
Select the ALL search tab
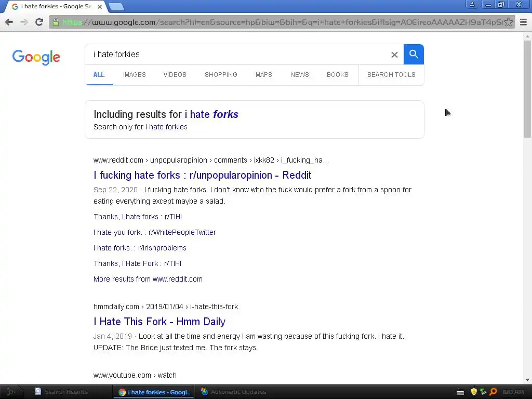click(99, 75)
